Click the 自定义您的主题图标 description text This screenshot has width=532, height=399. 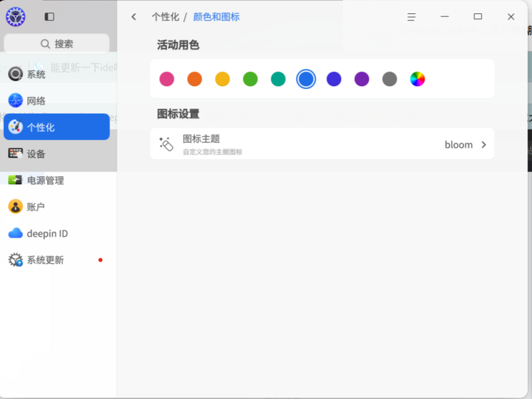[212, 152]
